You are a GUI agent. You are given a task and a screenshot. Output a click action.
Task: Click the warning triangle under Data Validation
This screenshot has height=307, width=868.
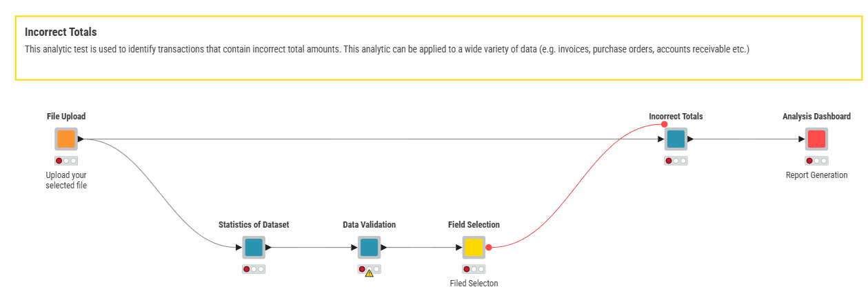coord(369,273)
